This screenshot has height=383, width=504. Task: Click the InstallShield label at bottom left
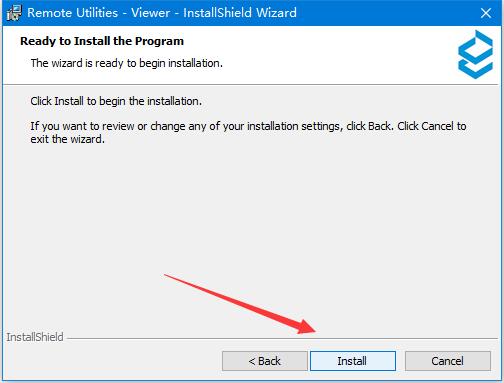pos(35,337)
